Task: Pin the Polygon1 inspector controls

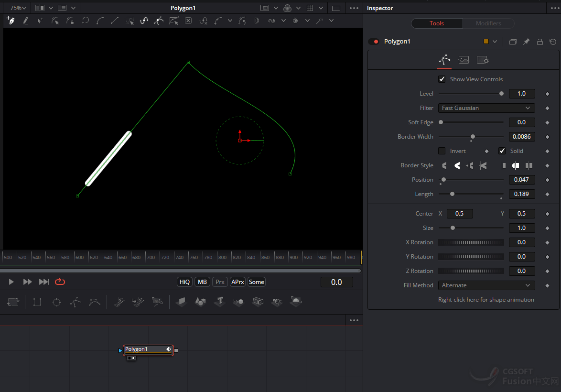Action: (x=526, y=42)
